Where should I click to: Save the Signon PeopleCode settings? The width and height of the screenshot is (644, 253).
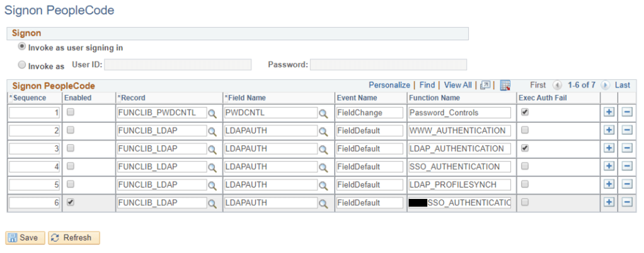point(25,238)
